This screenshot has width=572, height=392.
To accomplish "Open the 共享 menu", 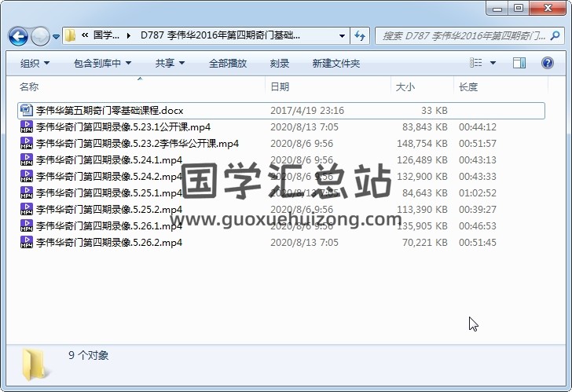I will [x=170, y=64].
